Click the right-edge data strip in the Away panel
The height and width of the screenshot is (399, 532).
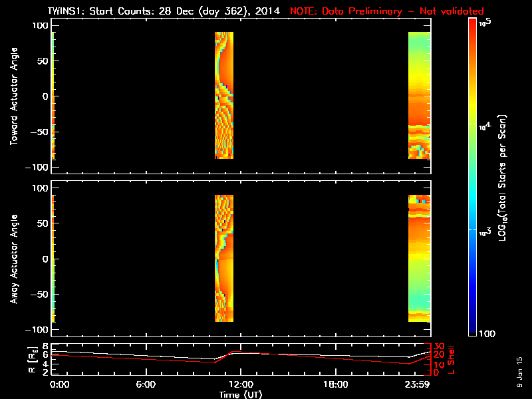(x=419, y=258)
